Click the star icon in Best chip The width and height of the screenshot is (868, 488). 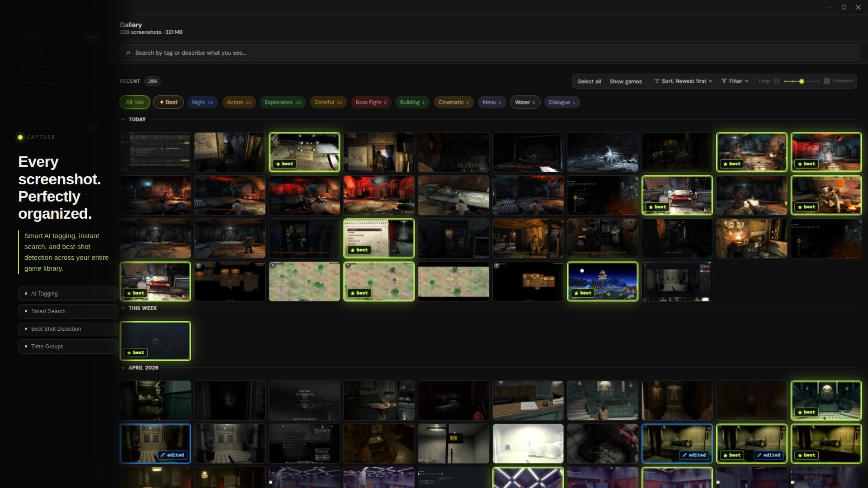tap(161, 102)
